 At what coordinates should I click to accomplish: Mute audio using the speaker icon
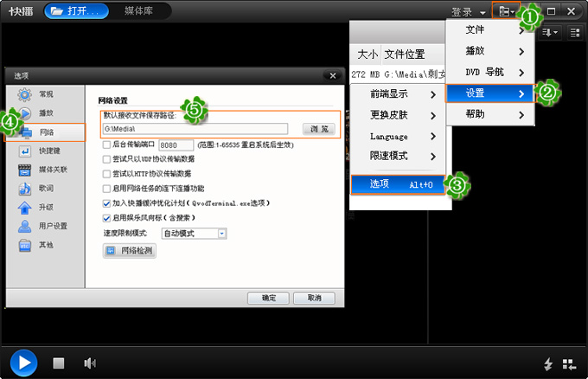pyautogui.click(x=90, y=363)
